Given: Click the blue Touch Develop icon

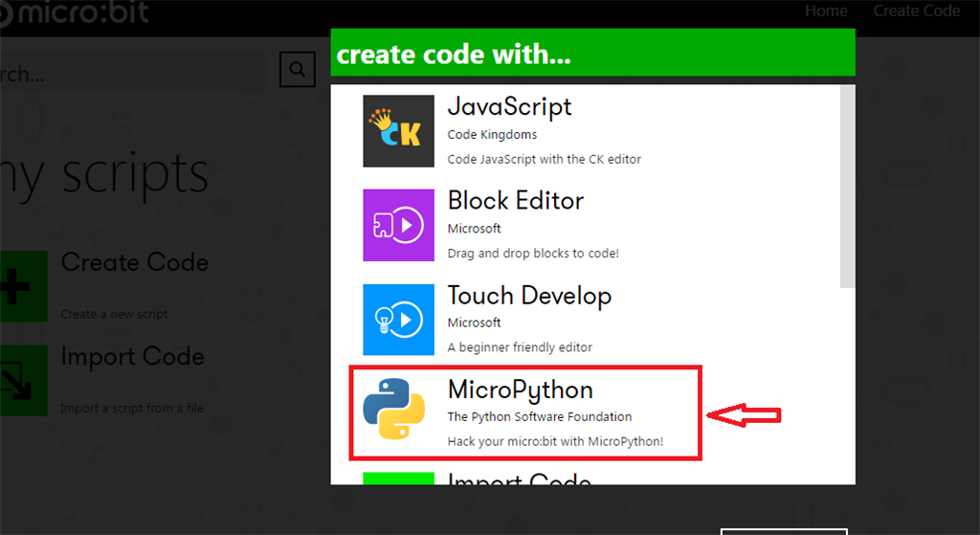Looking at the screenshot, I should (398, 320).
